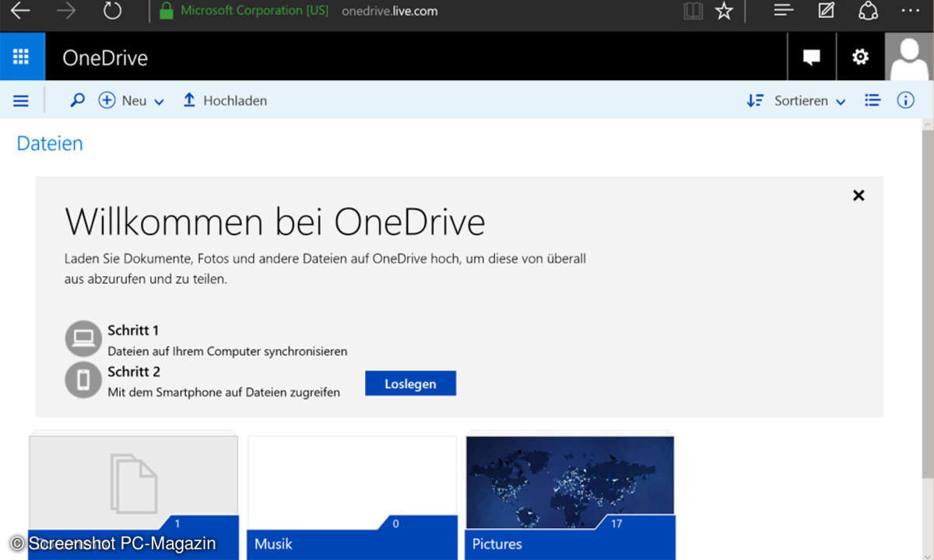Click the browser share icon
934x560 pixels.
point(868,11)
